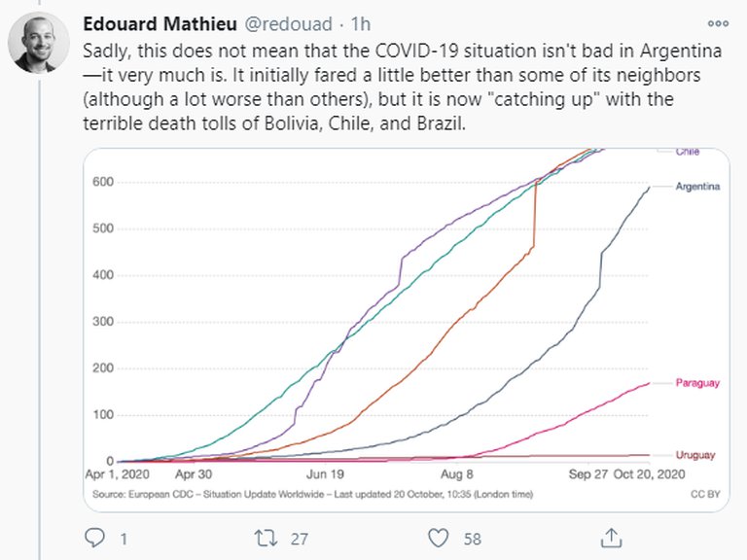The height and width of the screenshot is (560, 747).
Task: Select the Paraguay line label in chart
Action: 697,383
